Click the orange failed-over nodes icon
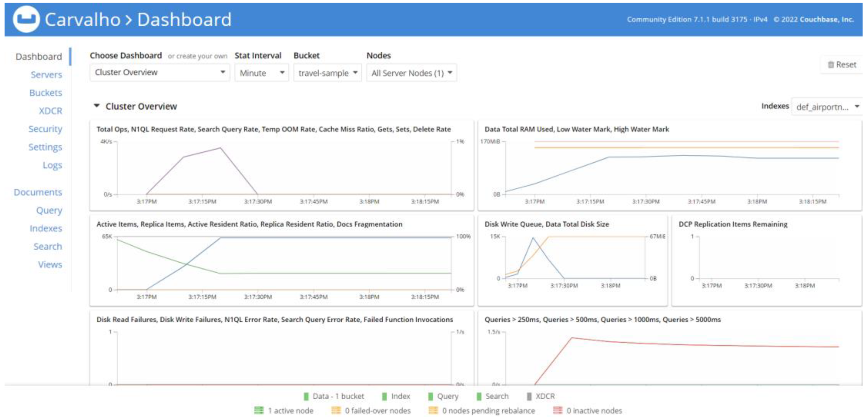 tap(336, 410)
